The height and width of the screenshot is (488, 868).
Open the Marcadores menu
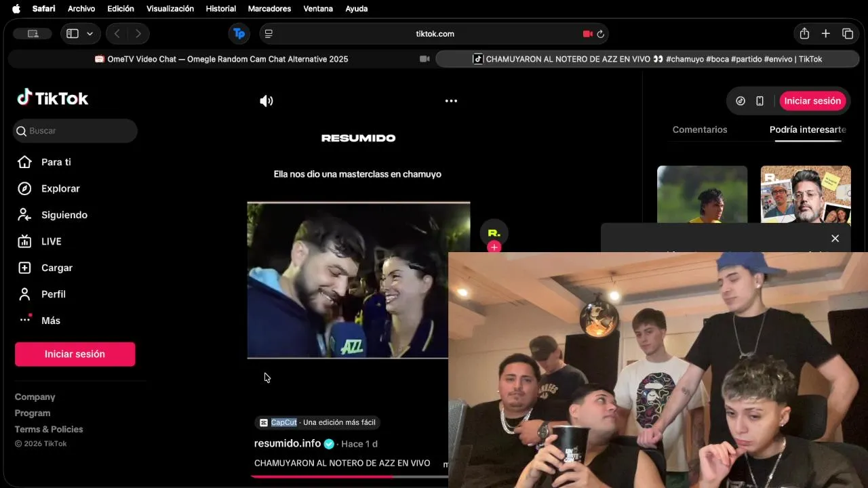(270, 9)
